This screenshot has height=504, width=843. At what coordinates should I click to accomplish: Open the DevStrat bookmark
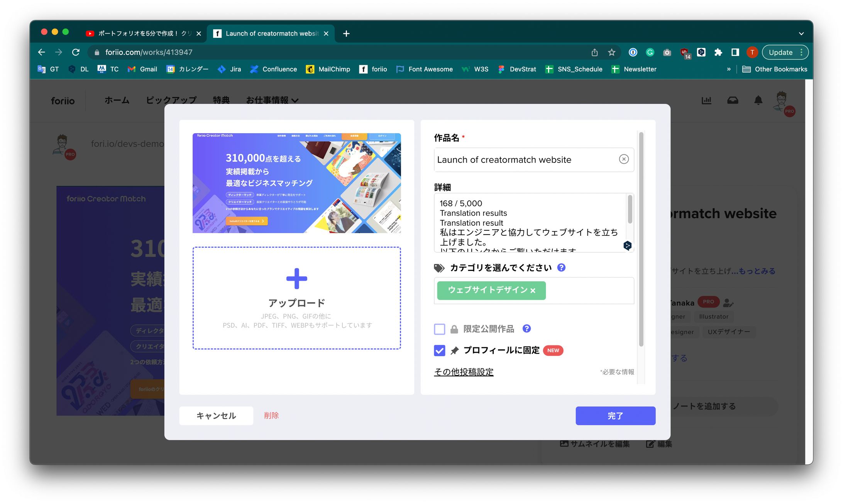[517, 69]
